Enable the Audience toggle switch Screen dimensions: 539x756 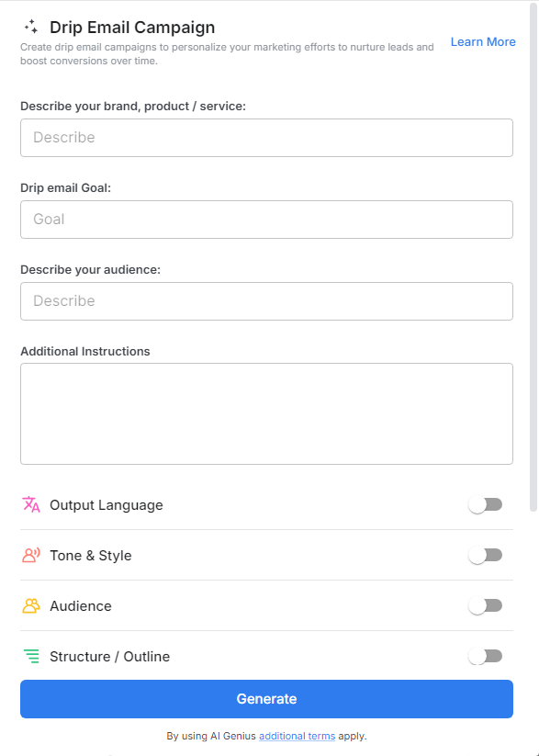click(x=486, y=605)
